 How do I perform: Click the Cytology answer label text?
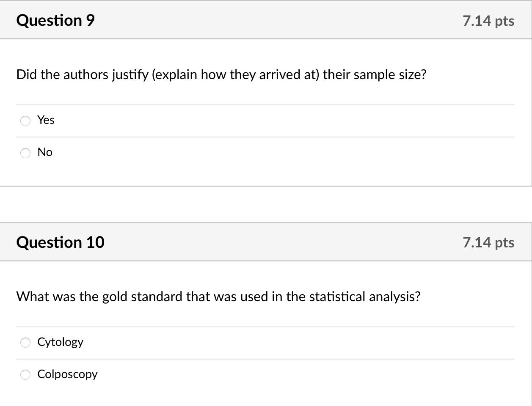(60, 342)
